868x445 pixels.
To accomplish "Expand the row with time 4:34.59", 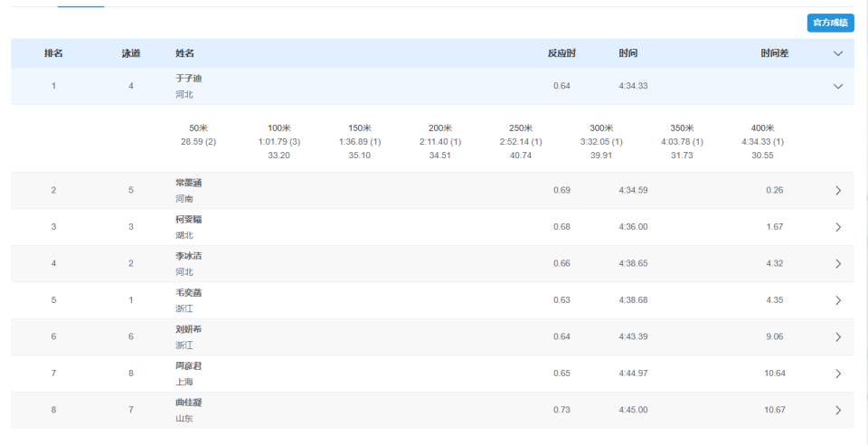I will 838,191.
